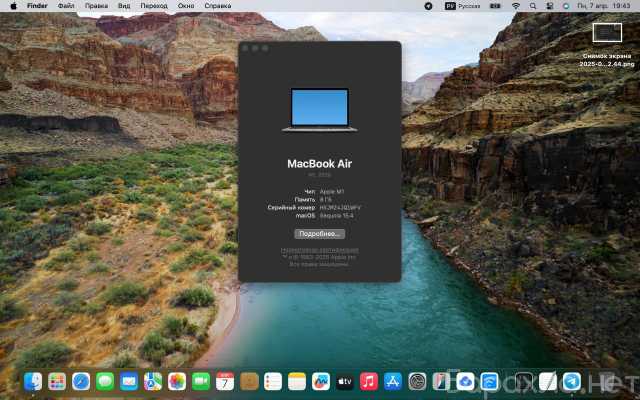This screenshot has width=640, height=400.
Task: Launch Safari from the Dock
Action: coord(81,382)
